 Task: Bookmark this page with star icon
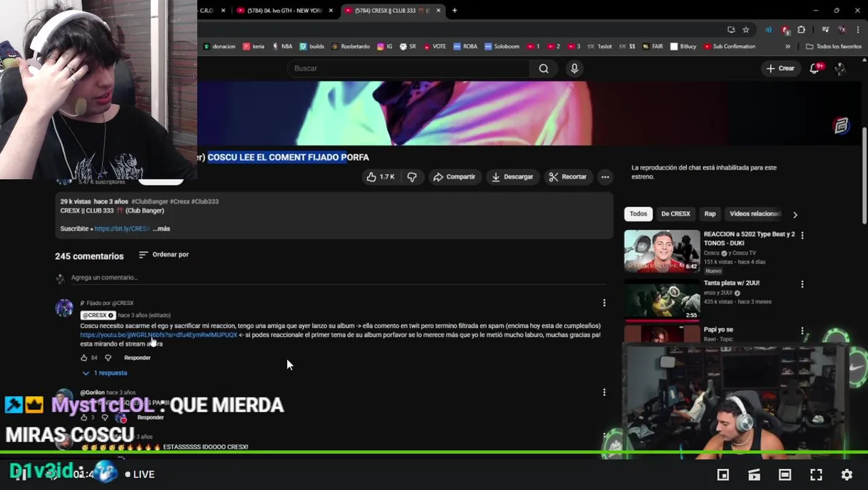tap(746, 30)
